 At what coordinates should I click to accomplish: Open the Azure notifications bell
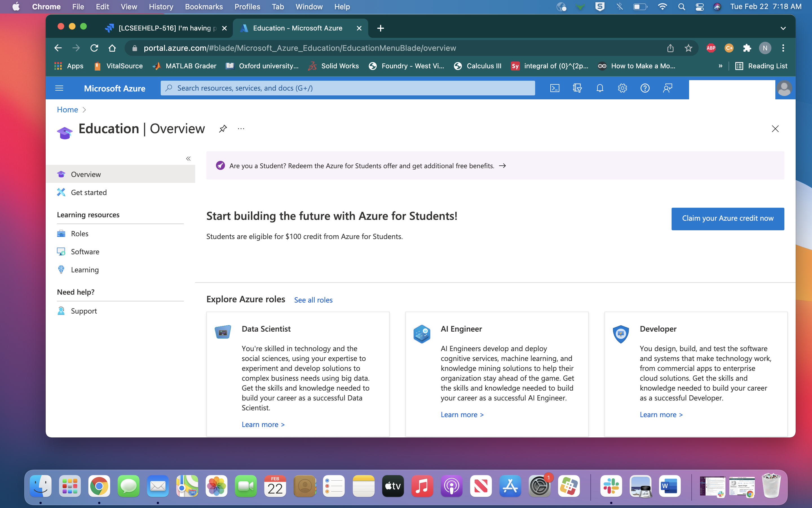tap(600, 88)
